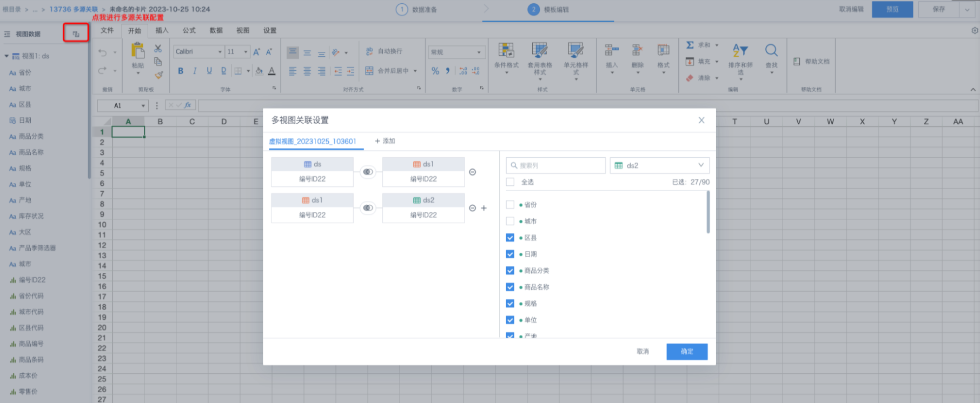Screen dimensions: 980x403
Task: Open the 文件 menu
Action: point(107,31)
